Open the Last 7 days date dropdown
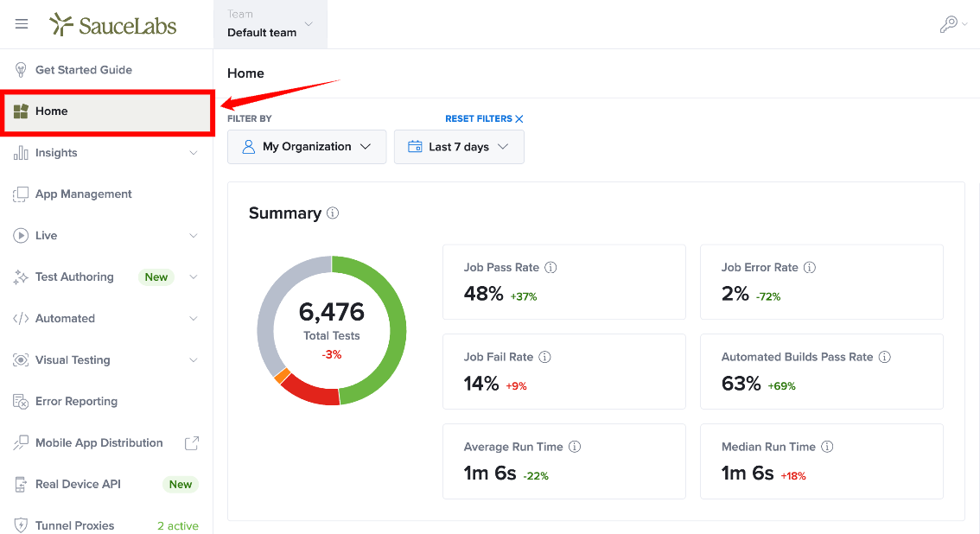This screenshot has width=980, height=534. click(459, 147)
